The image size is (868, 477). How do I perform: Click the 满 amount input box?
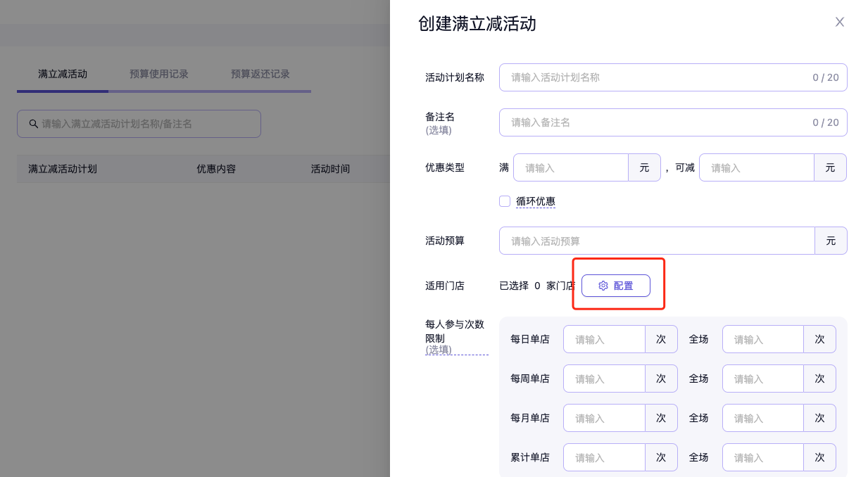coord(571,167)
